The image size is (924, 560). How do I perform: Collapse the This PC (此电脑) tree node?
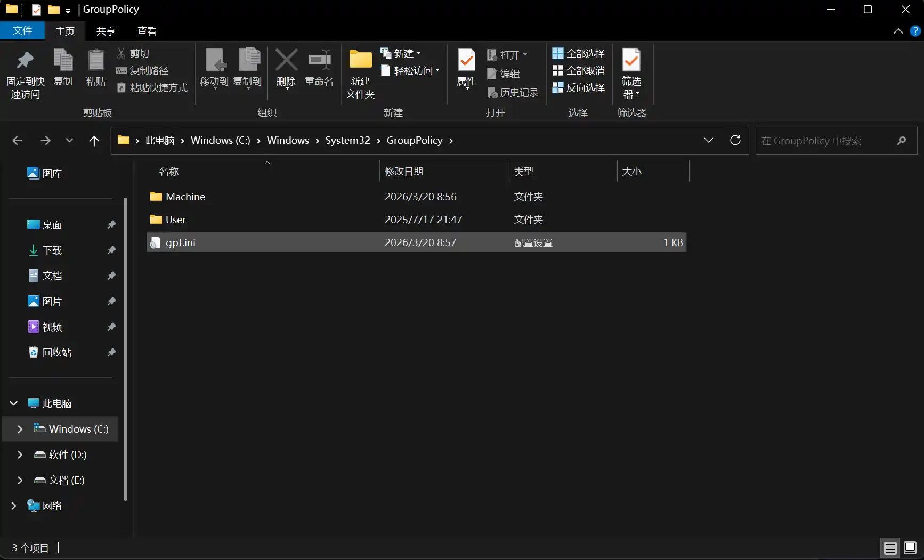(14, 403)
